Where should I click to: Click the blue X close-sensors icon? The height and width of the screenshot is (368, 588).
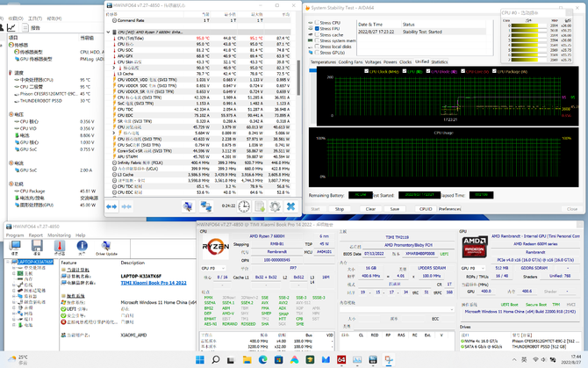click(x=290, y=206)
